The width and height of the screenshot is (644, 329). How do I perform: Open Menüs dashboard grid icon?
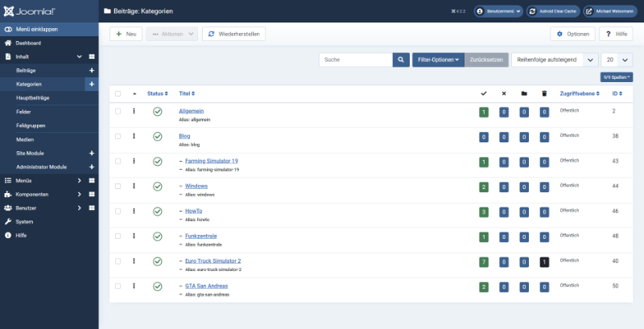[x=92, y=180]
